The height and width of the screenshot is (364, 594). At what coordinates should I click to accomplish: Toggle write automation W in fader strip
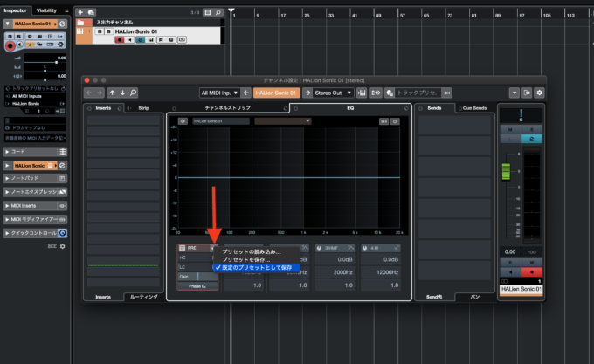[531, 263]
